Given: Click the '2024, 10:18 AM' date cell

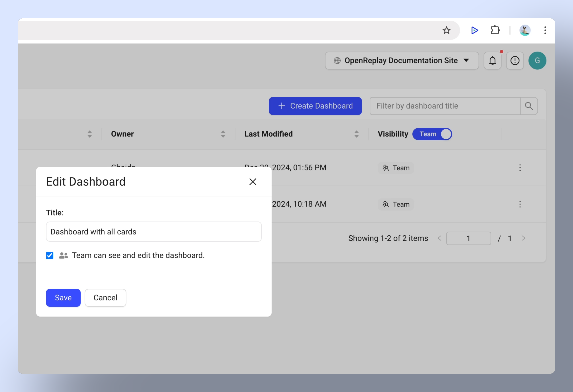Looking at the screenshot, I should 299,204.
